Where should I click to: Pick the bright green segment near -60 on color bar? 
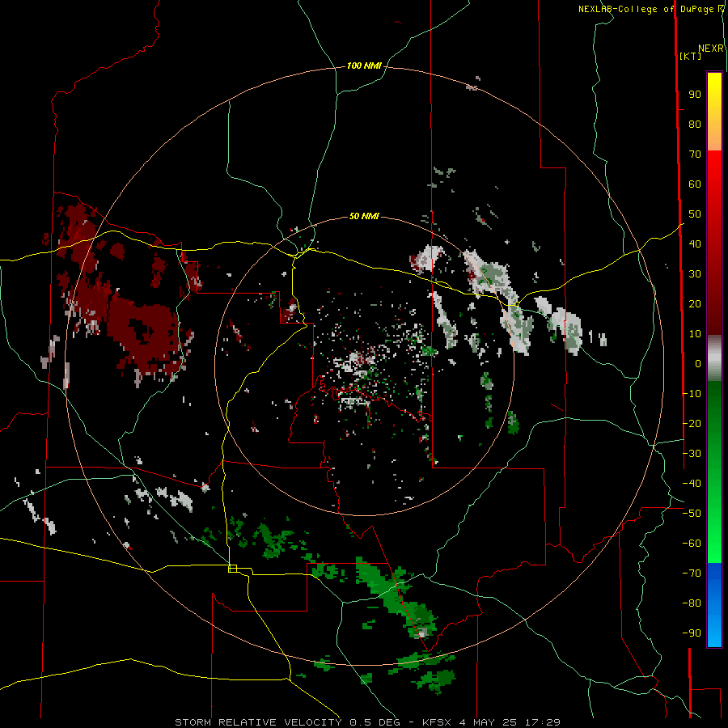pos(714,544)
